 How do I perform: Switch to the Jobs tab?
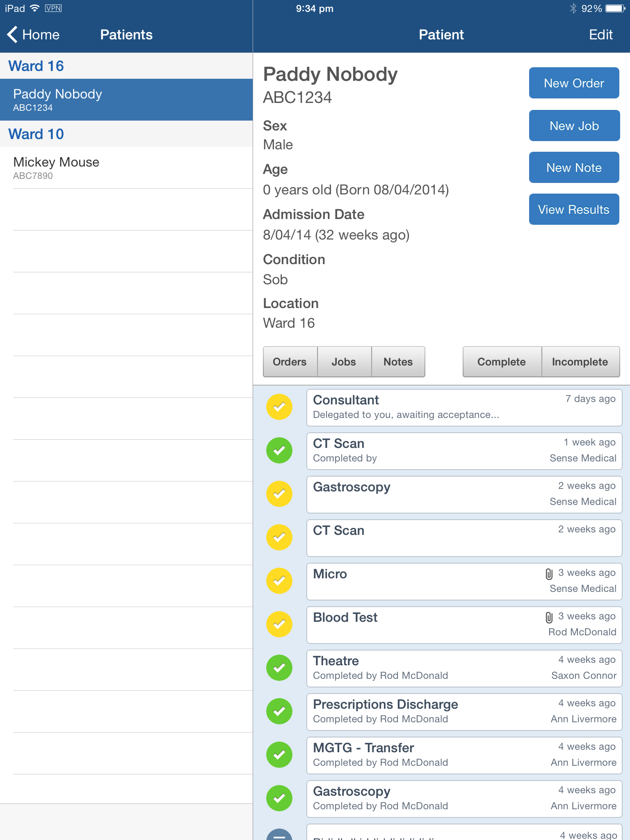344,362
